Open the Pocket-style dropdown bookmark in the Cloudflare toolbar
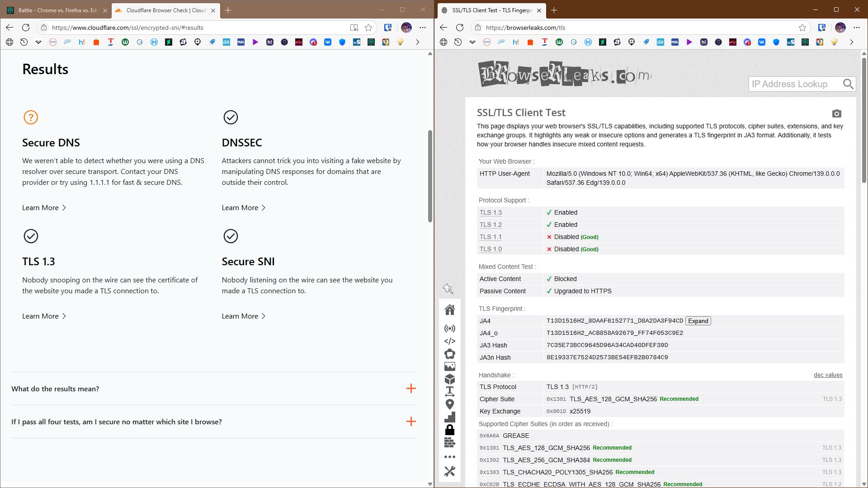868x488 pixels. click(x=38, y=42)
